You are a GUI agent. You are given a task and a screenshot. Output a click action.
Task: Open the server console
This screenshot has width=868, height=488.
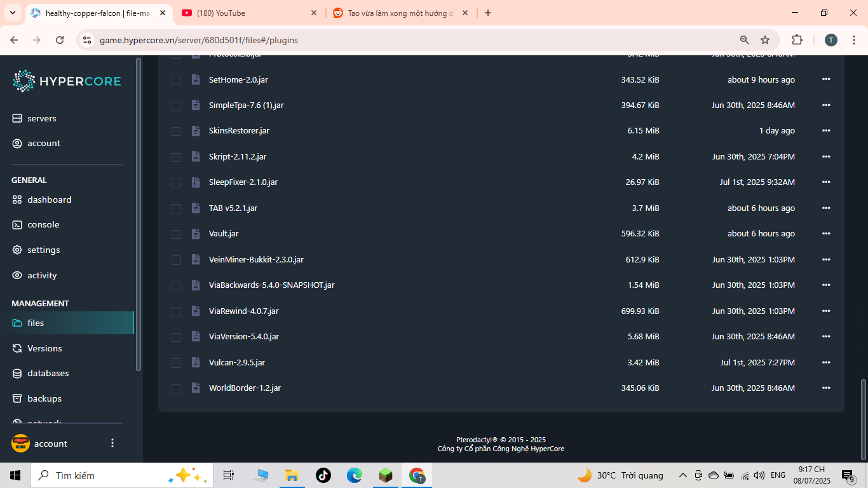[x=36, y=224]
